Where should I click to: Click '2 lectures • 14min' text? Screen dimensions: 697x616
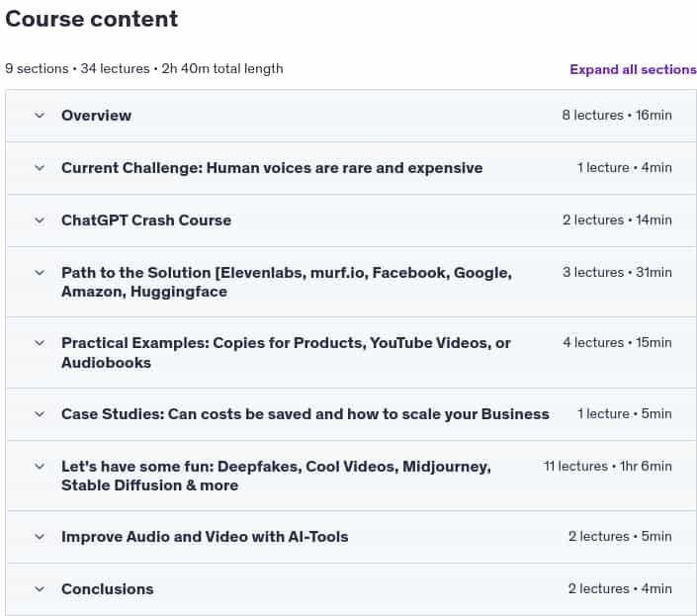click(x=617, y=220)
